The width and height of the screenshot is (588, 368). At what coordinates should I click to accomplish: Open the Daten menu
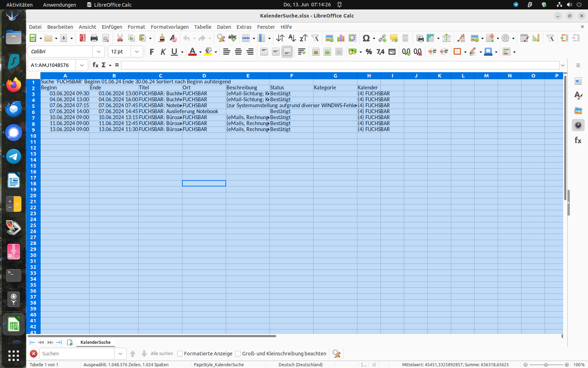(x=224, y=27)
